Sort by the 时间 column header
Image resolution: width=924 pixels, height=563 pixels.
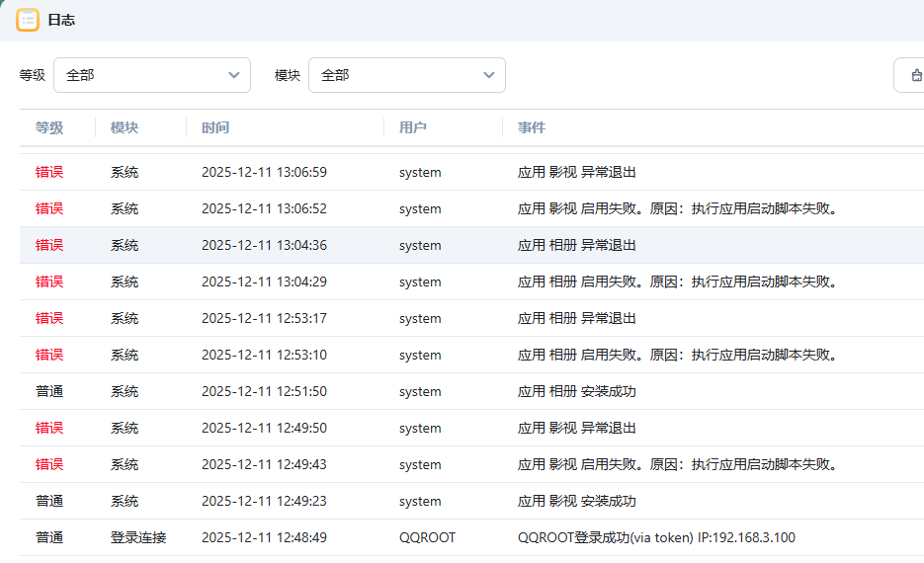click(x=215, y=127)
